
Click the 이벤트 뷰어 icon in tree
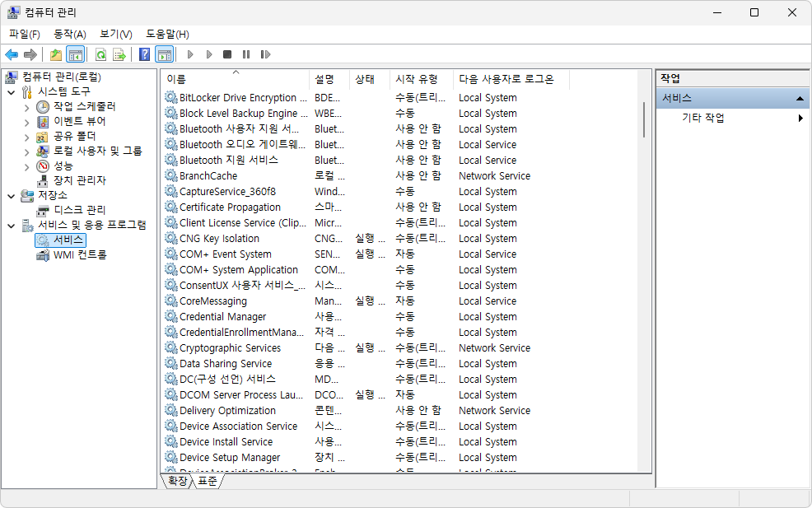43,122
